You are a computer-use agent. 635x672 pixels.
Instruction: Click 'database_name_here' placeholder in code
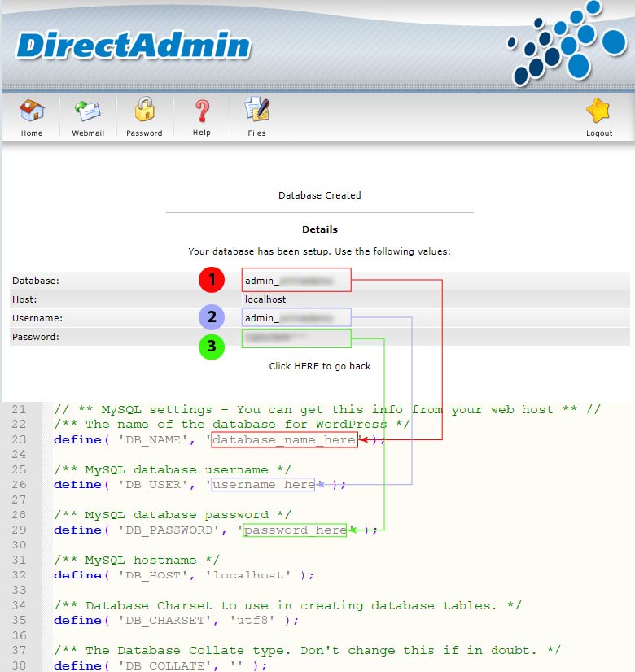(284, 440)
